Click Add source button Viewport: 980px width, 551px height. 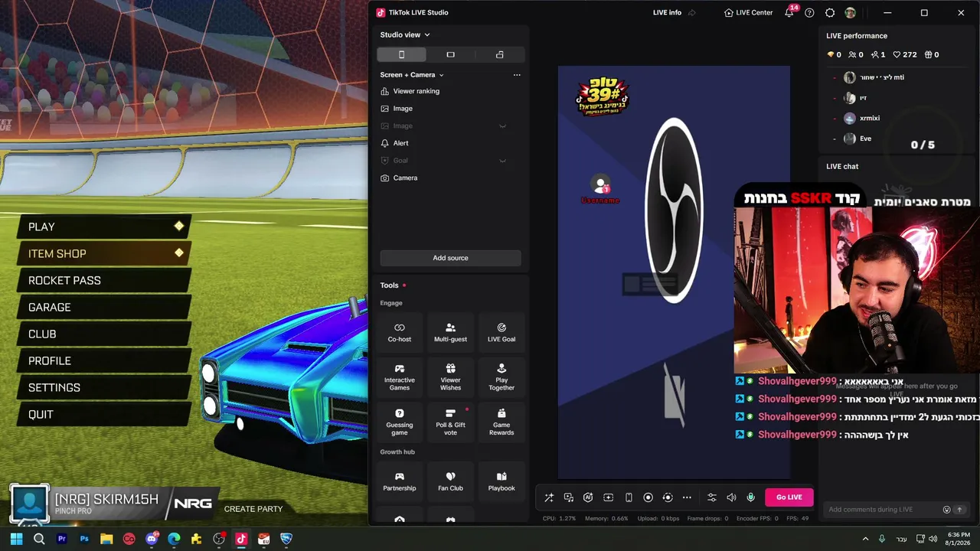(x=450, y=258)
